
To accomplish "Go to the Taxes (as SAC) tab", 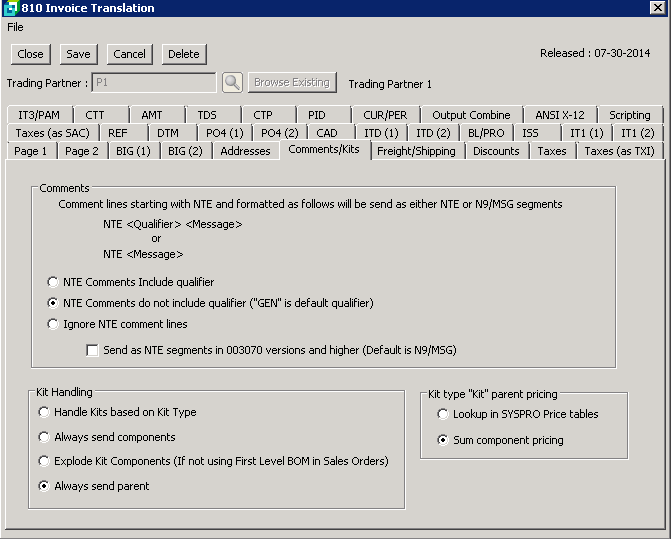I will [x=52, y=133].
